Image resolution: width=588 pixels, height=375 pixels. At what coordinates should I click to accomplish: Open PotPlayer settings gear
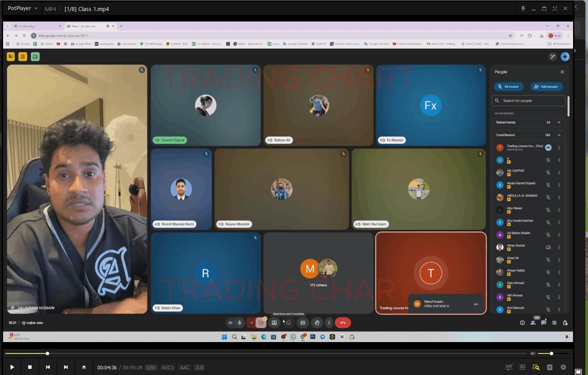563,367
